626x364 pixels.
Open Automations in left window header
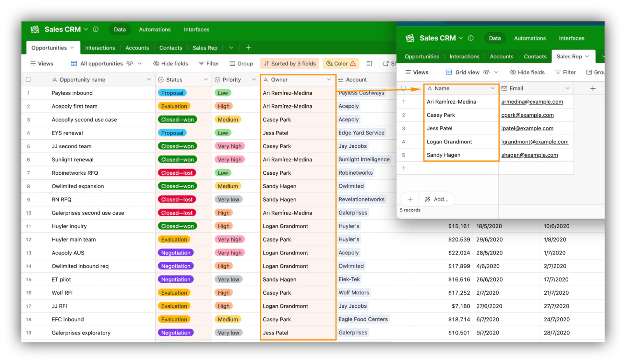pyautogui.click(x=155, y=30)
